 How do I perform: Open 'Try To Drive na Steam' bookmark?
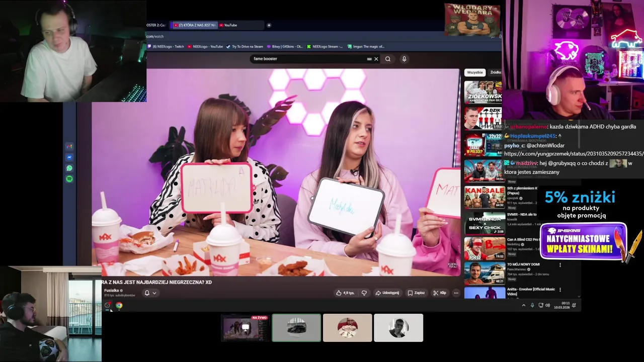point(245,46)
